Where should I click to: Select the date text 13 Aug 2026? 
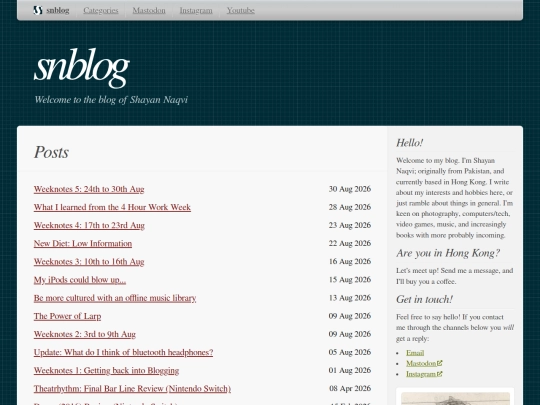350,298
